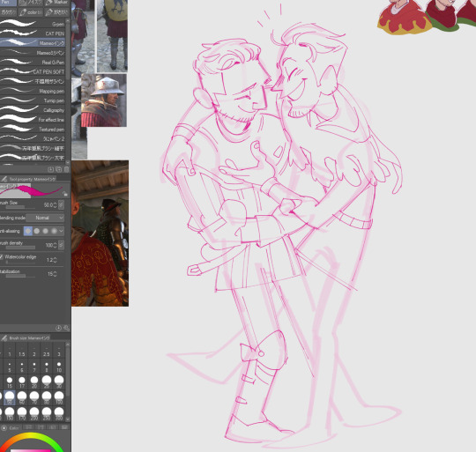The width and height of the screenshot is (476, 452).
Task: Select the Turnip pen brush
Action: [33, 100]
